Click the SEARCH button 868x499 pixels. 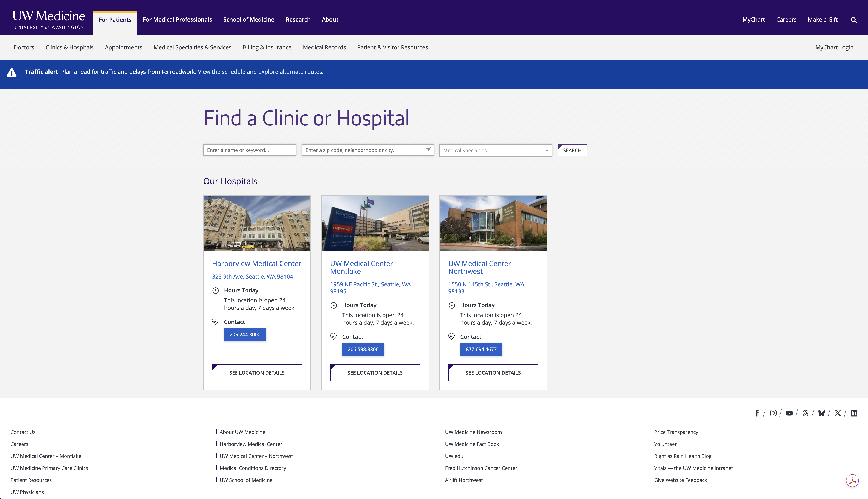(x=572, y=150)
